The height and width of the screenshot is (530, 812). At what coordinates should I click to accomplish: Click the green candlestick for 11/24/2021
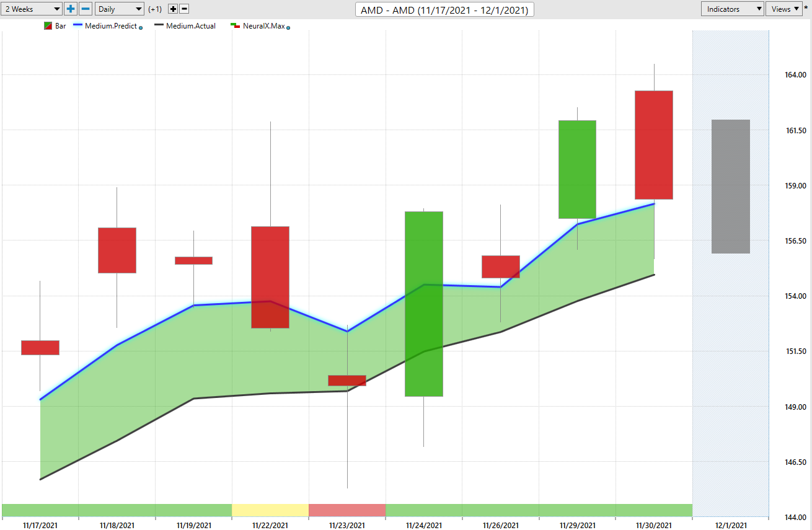point(424,304)
